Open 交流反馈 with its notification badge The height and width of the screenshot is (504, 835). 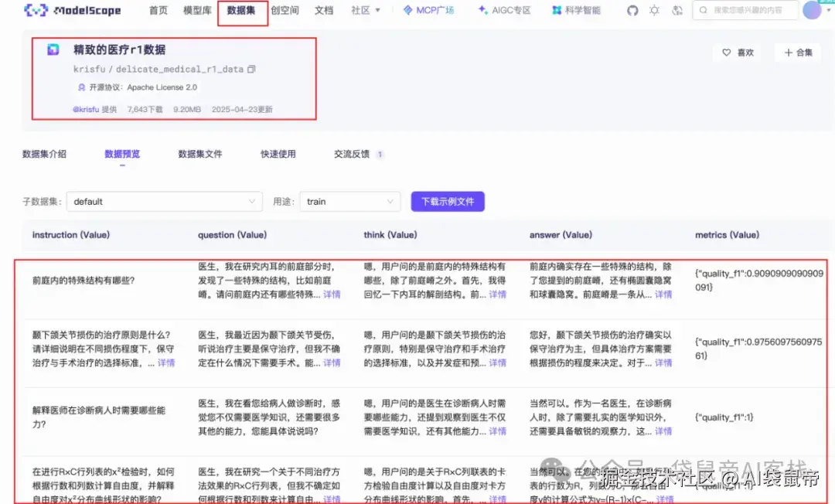[x=352, y=154]
